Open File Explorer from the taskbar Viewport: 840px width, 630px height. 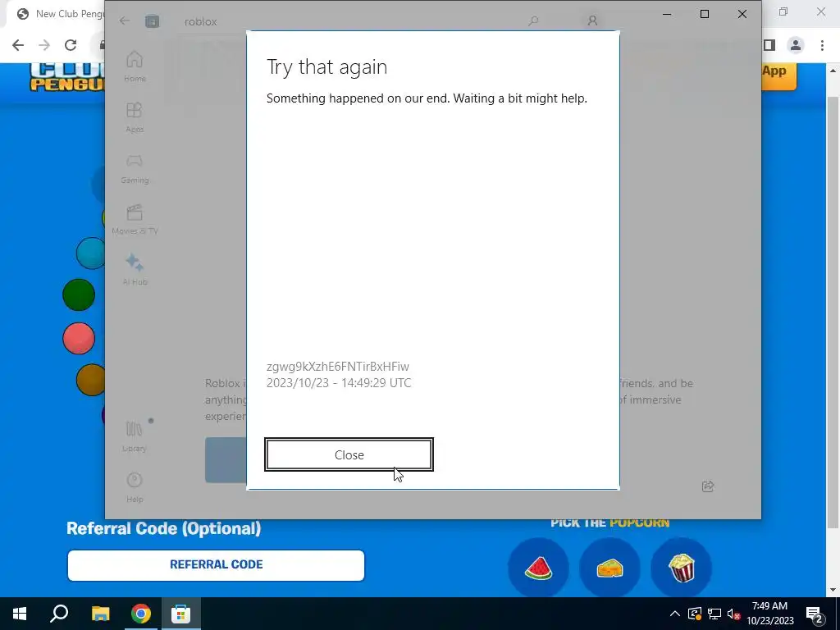coord(100,614)
